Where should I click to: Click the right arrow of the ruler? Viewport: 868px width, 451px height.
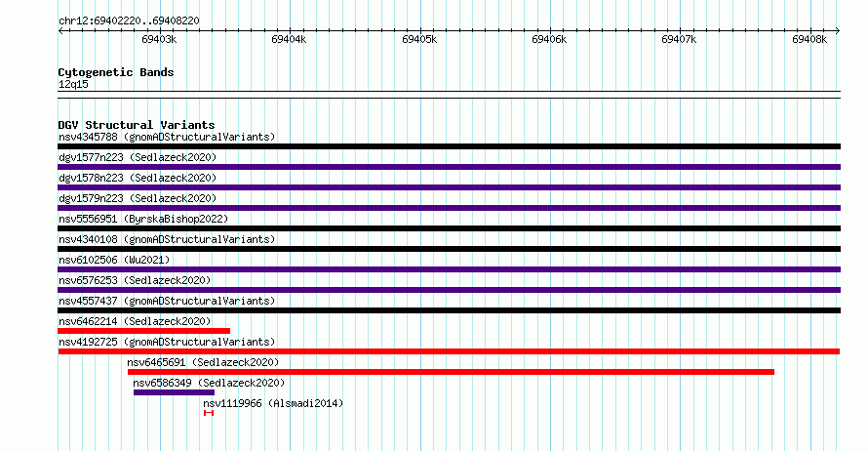click(838, 31)
